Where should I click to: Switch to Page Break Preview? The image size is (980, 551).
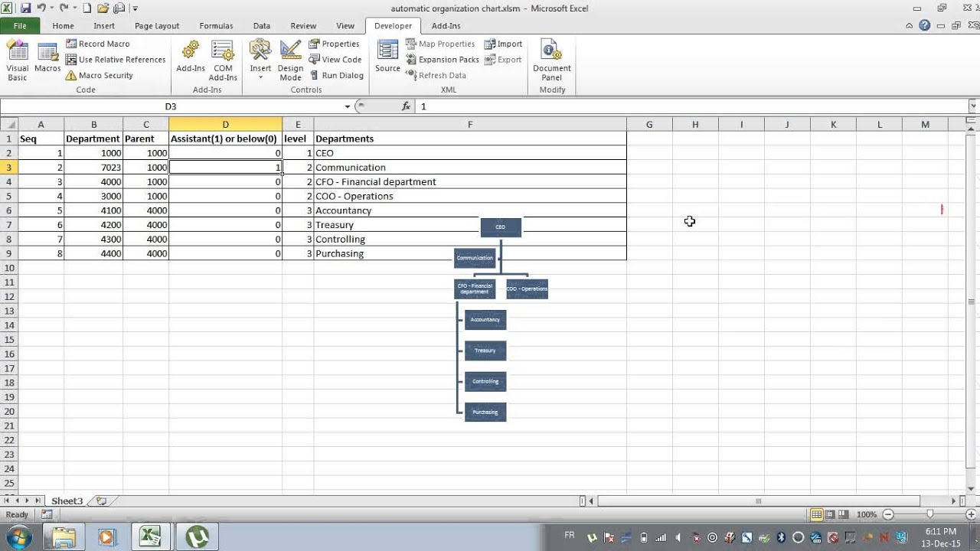pyautogui.click(x=843, y=515)
